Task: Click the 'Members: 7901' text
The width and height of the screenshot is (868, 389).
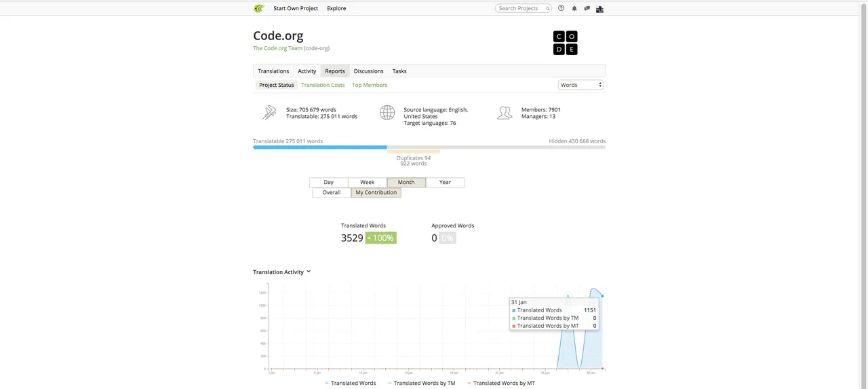Action: pos(541,110)
